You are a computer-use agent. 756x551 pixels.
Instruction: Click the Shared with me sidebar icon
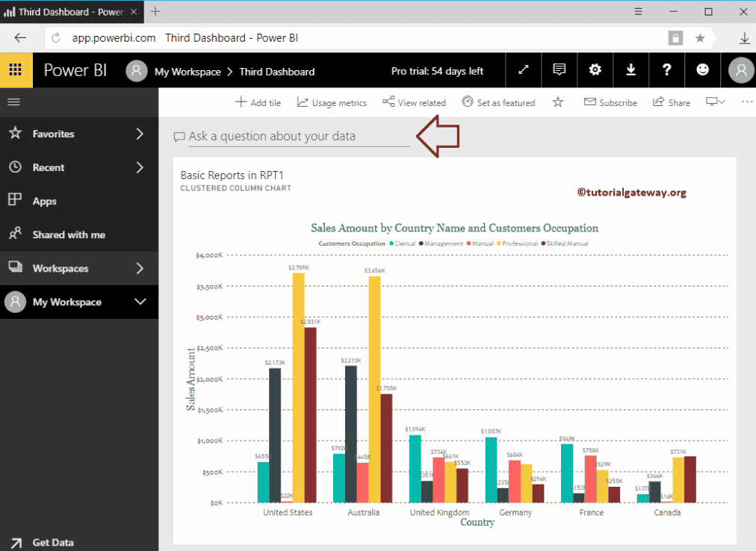[15, 234]
